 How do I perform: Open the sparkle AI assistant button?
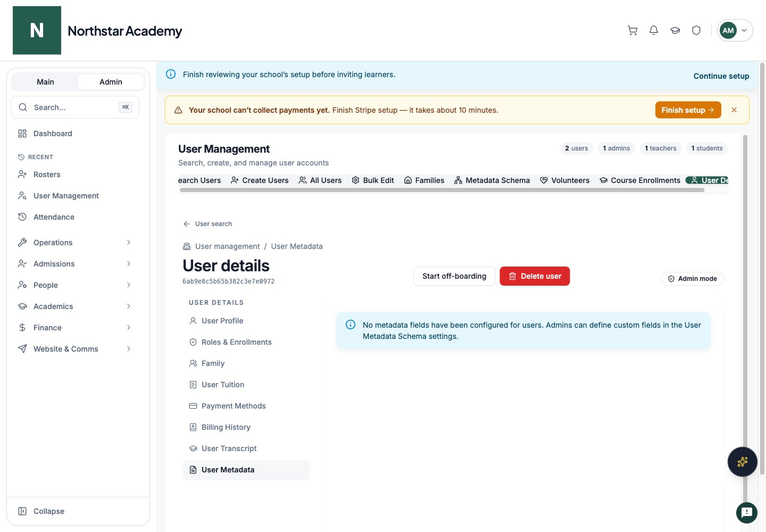[743, 462]
